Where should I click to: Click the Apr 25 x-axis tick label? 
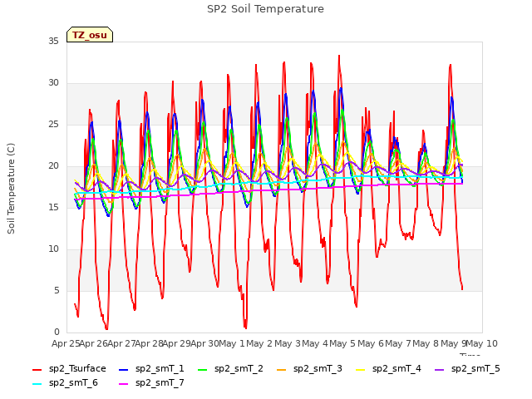click(x=66, y=343)
